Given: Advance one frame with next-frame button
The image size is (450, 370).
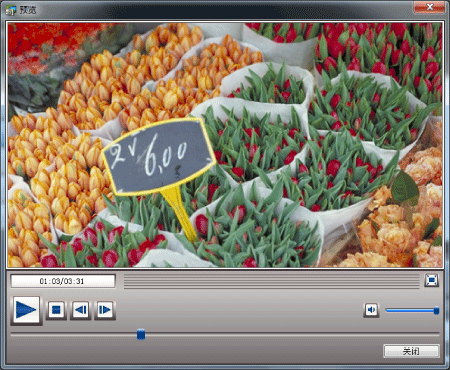Looking at the screenshot, I should point(105,310).
